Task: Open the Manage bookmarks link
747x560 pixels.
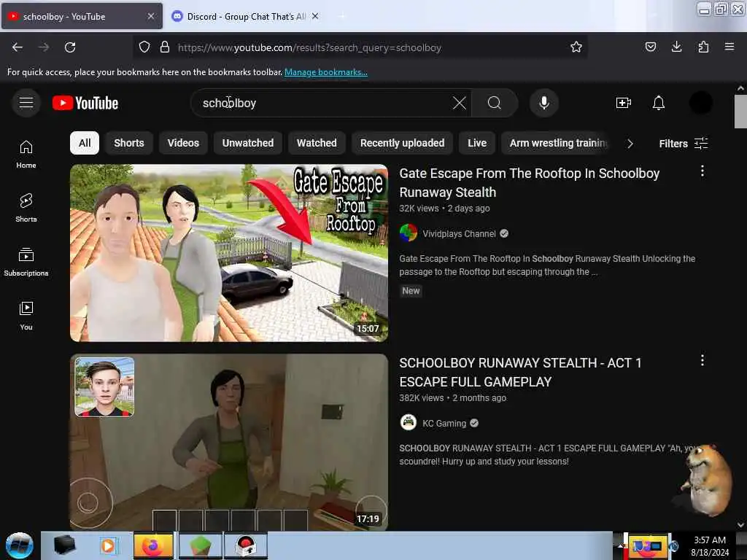Action: tap(326, 72)
